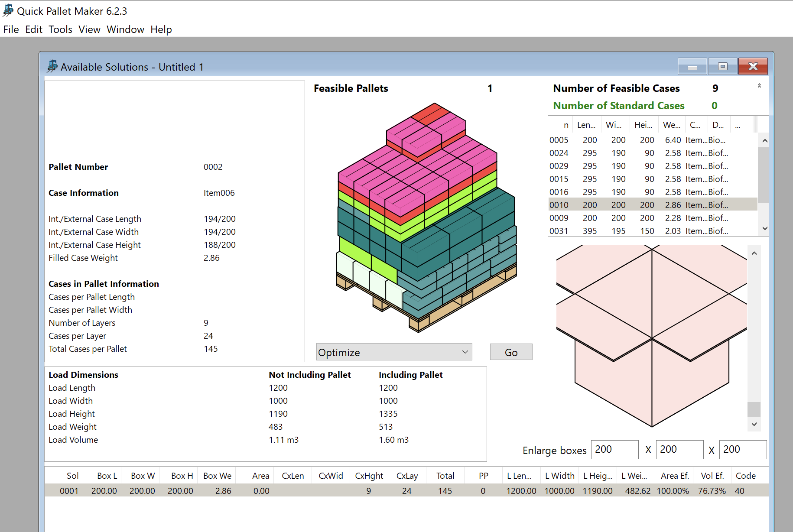Viewport: 793px width, 532px height.
Task: Click the Vol Ef. column header
Action: (712, 476)
